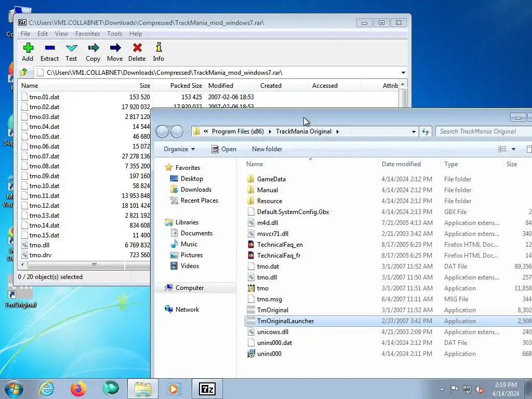
Task: Open the Tools menu in 7-Zip
Action: click(x=114, y=34)
